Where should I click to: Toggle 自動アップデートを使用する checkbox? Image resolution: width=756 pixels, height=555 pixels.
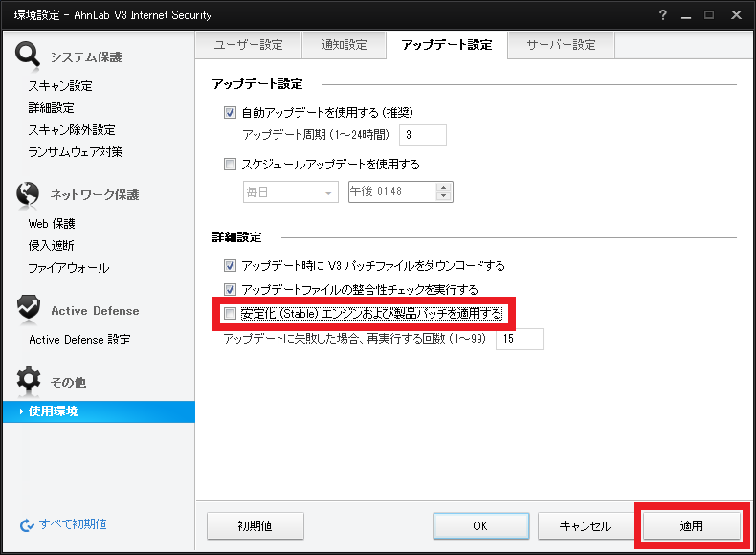click(230, 113)
